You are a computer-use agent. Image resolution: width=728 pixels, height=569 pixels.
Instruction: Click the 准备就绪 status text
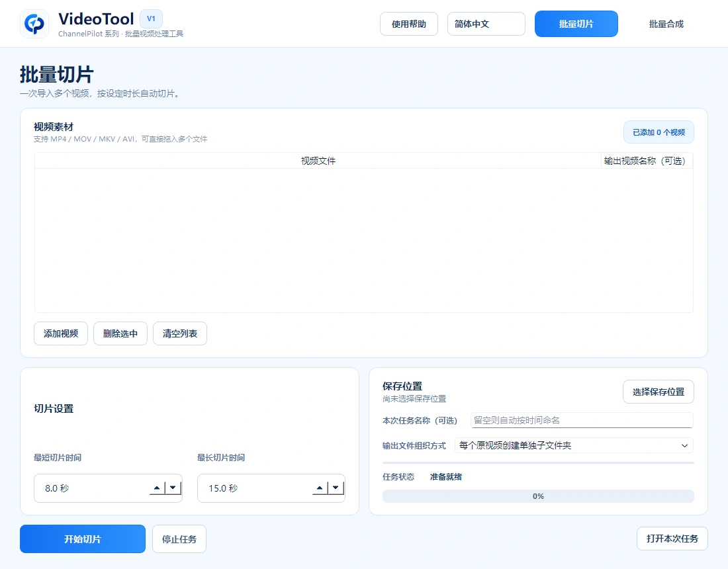pyautogui.click(x=445, y=476)
